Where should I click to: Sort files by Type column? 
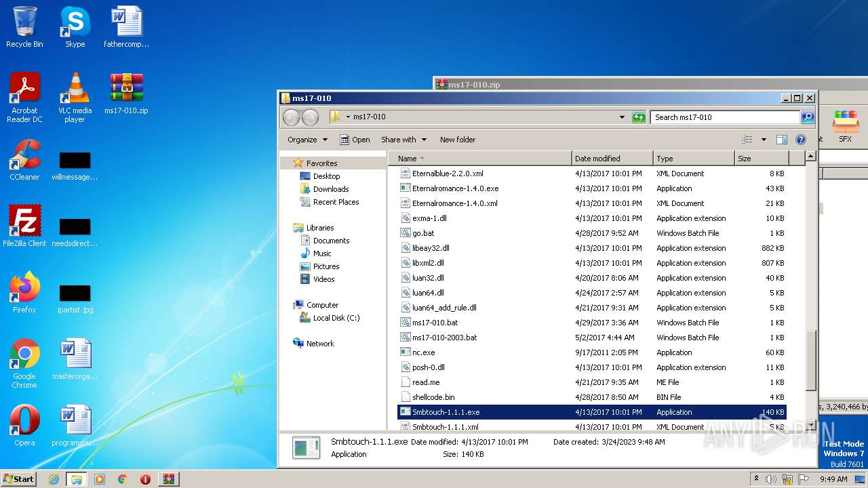click(x=694, y=159)
